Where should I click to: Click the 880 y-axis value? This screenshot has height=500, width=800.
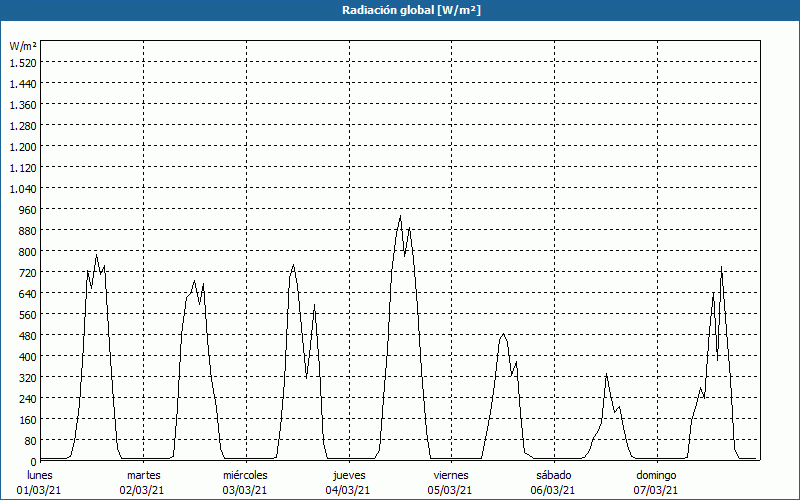(28, 231)
